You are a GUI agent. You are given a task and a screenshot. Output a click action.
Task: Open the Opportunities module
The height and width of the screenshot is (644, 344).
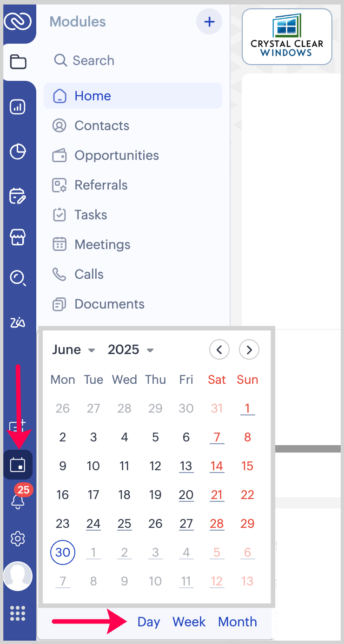116,155
